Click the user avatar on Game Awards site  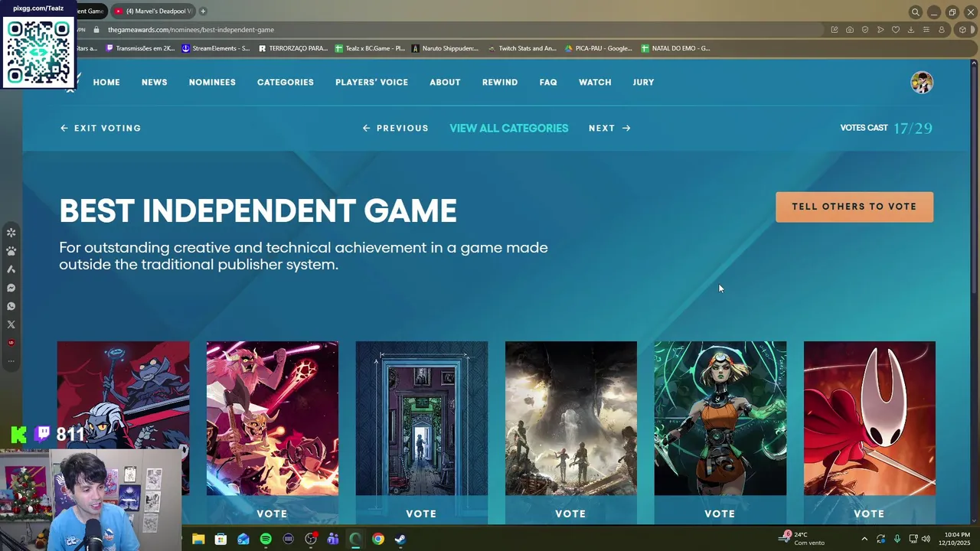pyautogui.click(x=922, y=82)
